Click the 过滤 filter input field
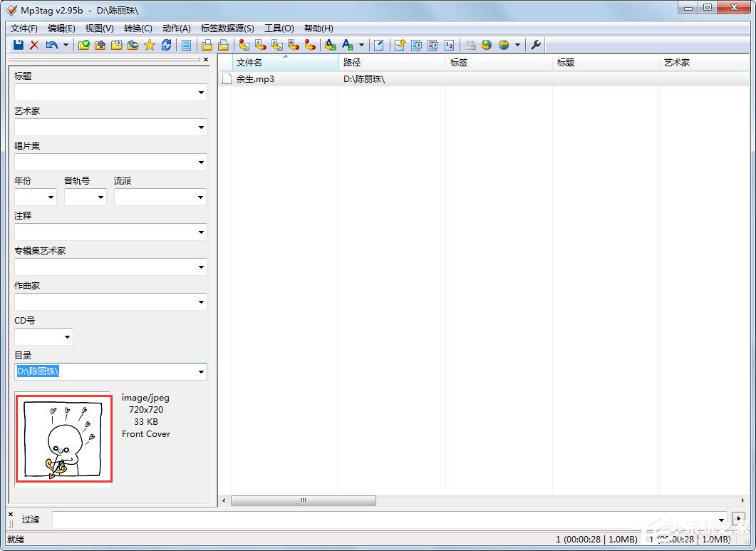Screen dimensions: 756x551 (x=390, y=520)
